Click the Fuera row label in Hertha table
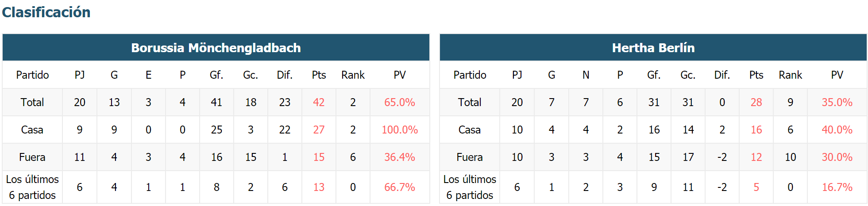 tap(470, 157)
